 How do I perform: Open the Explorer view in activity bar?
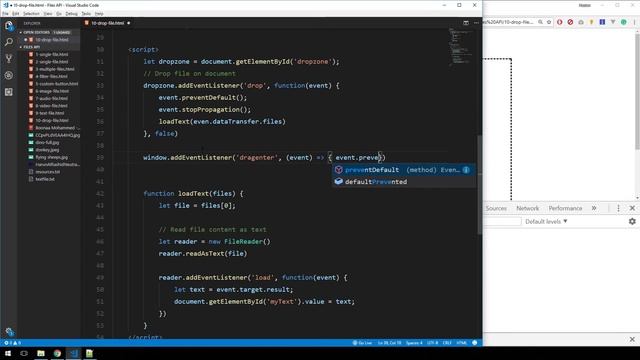click(9, 26)
